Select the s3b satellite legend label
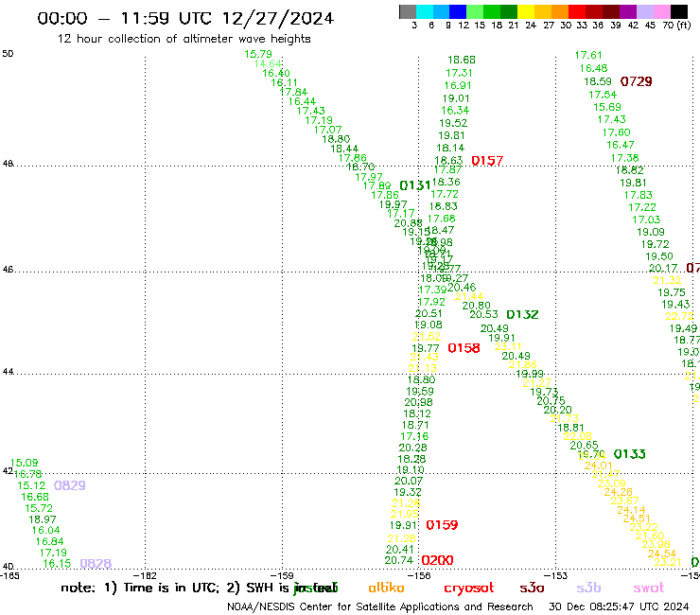 [588, 588]
